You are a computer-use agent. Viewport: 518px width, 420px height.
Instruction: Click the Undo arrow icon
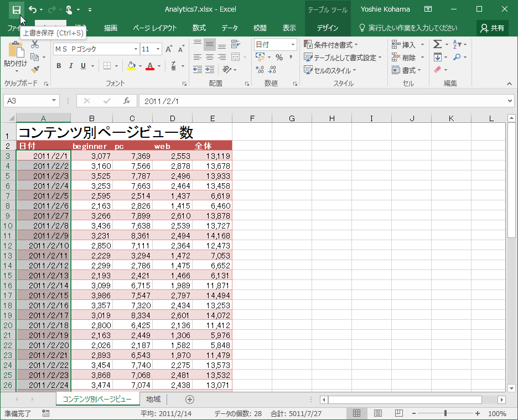point(32,9)
